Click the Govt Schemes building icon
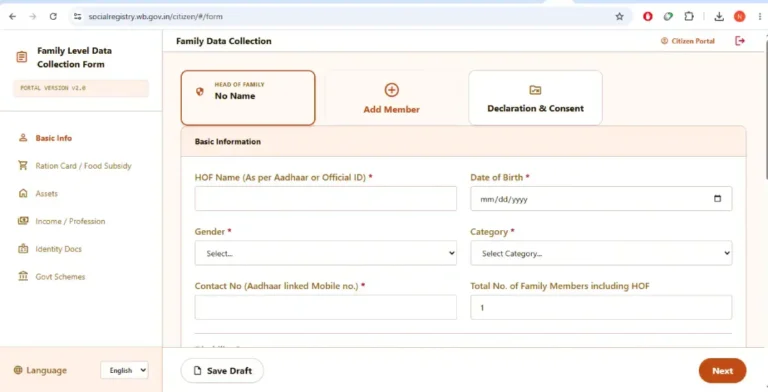 pyautogui.click(x=23, y=276)
